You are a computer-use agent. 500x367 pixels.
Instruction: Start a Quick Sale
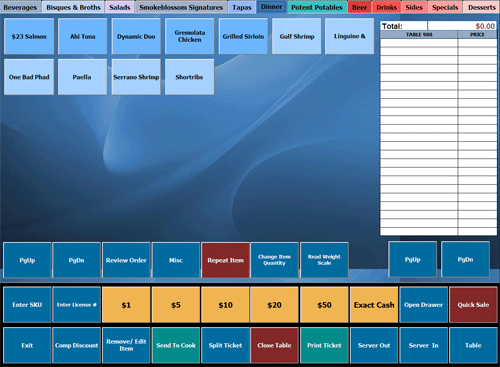(x=473, y=305)
